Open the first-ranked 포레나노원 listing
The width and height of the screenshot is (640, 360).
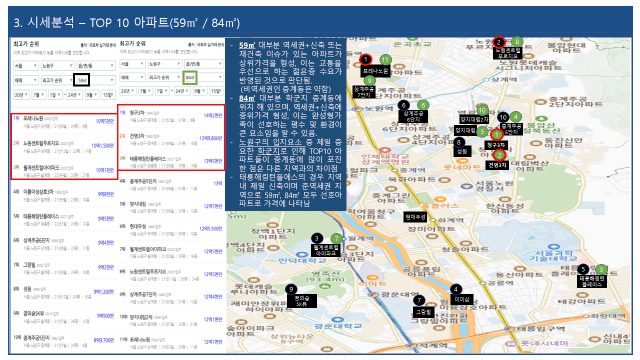64,122
